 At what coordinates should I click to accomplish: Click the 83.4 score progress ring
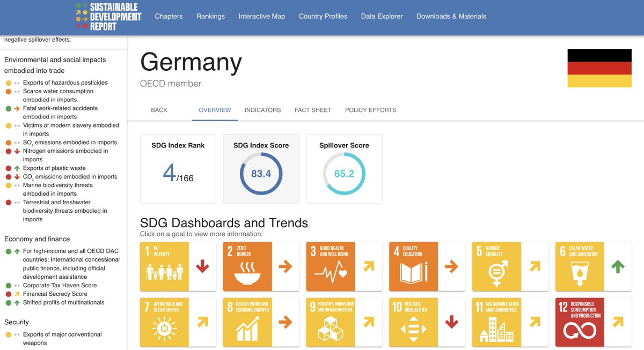[261, 174]
